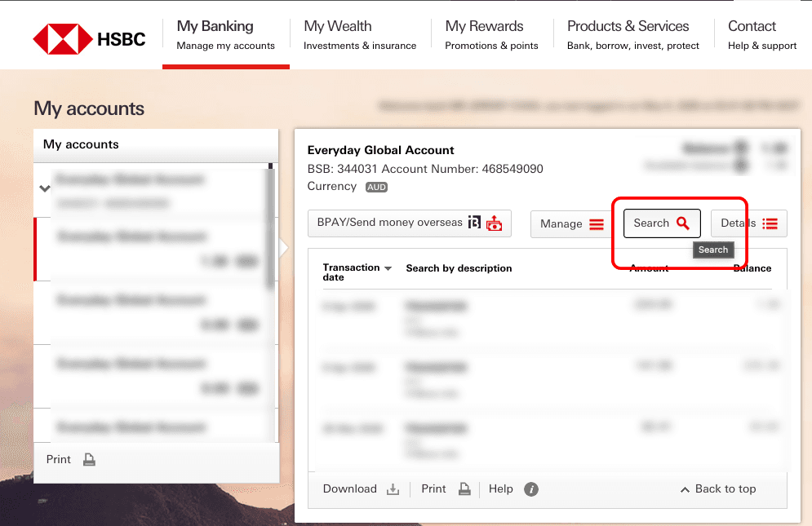The image size is (812, 526).
Task: Open Products & Services menu
Action: pyautogui.click(x=632, y=35)
